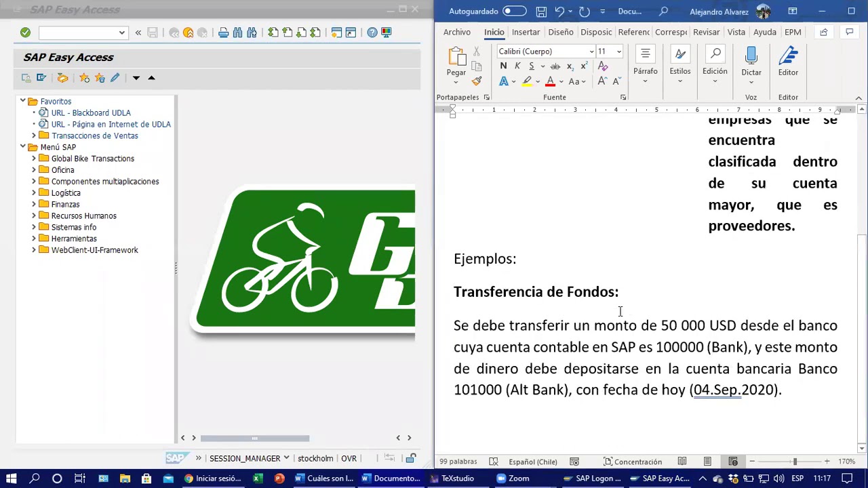Screen dimensions: 868x488
Task: Click SAP Business Workplace icon
Action: [x=62, y=78]
